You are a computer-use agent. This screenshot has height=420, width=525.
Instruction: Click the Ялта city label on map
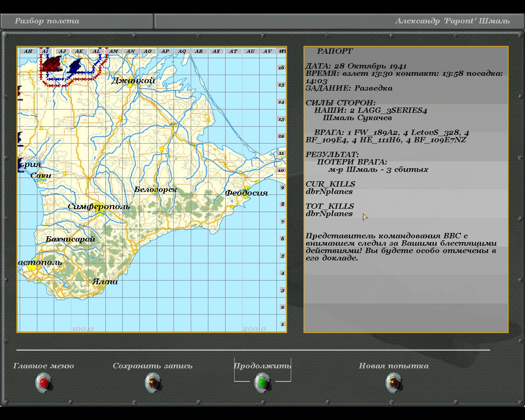click(x=105, y=281)
